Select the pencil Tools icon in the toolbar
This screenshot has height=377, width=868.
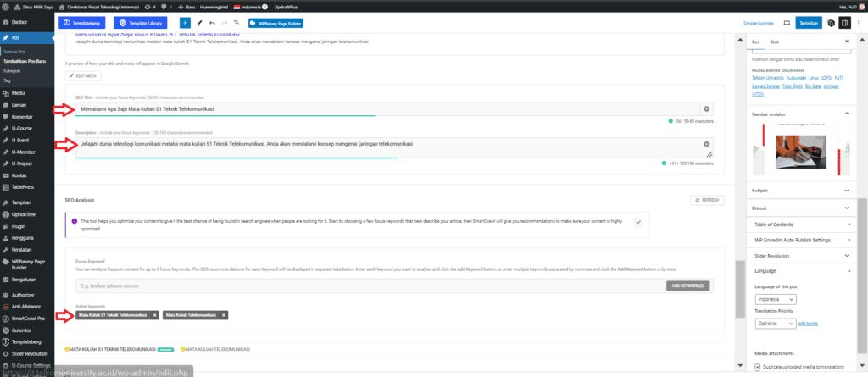pyautogui.click(x=200, y=23)
